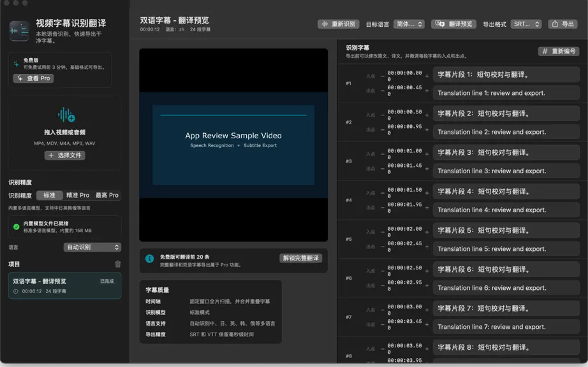Increase in-point of subtitle #3 with plus
Viewport: 588px width, 367px height.
pos(427,154)
